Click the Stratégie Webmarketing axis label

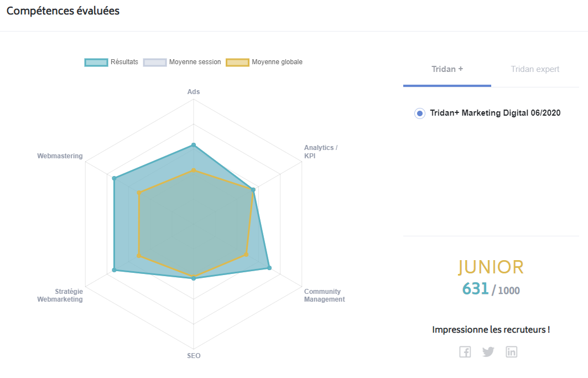[x=60, y=296]
